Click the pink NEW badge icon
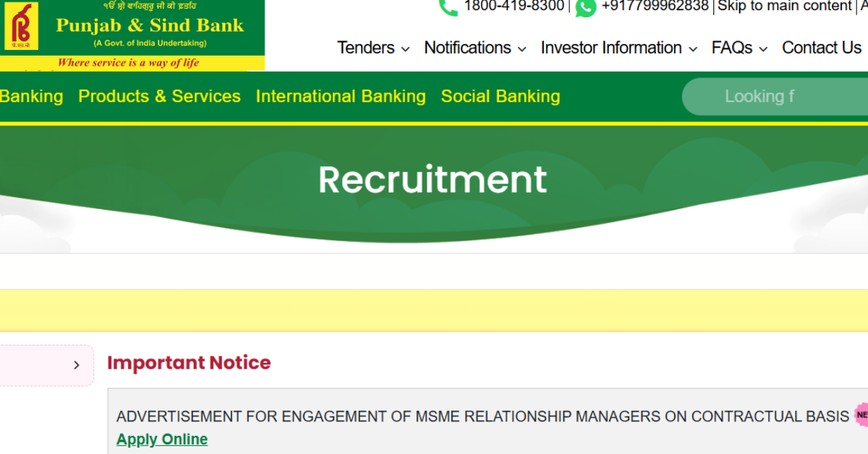 coord(861,416)
